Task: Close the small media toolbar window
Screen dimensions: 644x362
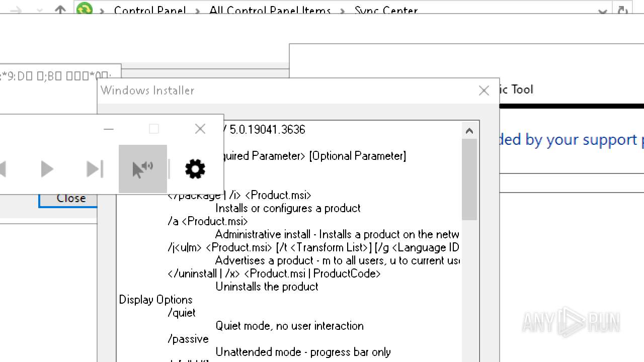Action: point(200,129)
